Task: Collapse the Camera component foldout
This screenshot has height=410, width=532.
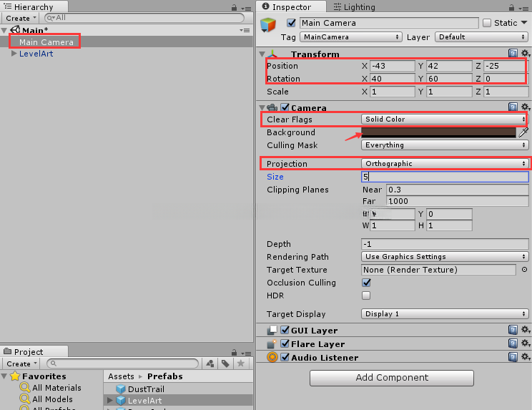Action: tap(262, 107)
